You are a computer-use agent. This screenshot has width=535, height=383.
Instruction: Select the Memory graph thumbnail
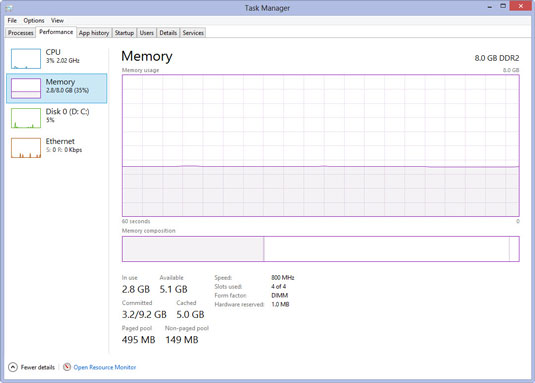[26, 88]
